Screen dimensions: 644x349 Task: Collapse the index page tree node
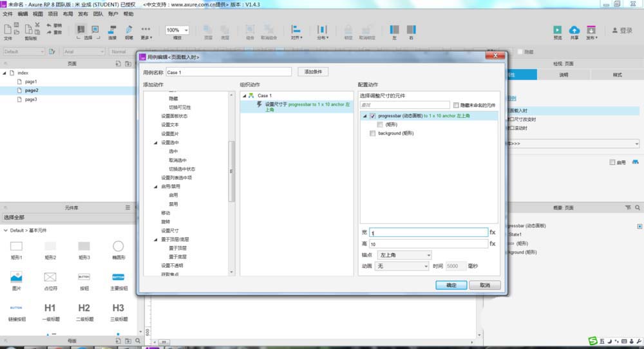click(x=5, y=73)
